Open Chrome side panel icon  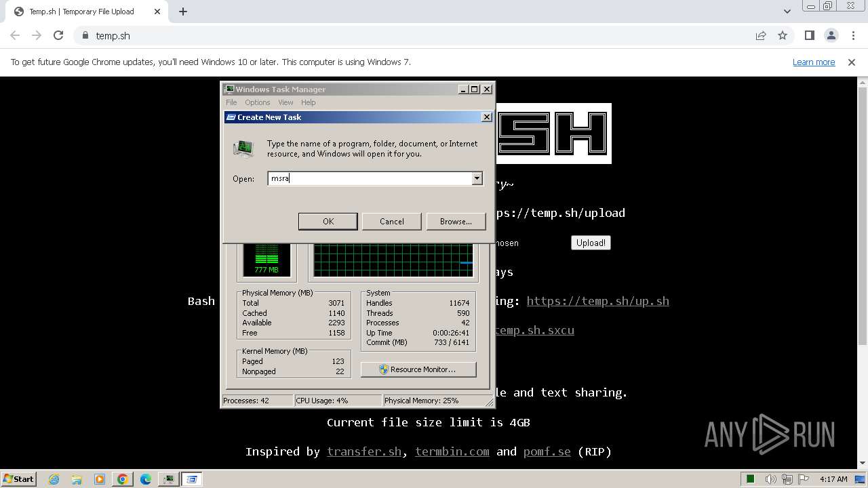(x=810, y=36)
